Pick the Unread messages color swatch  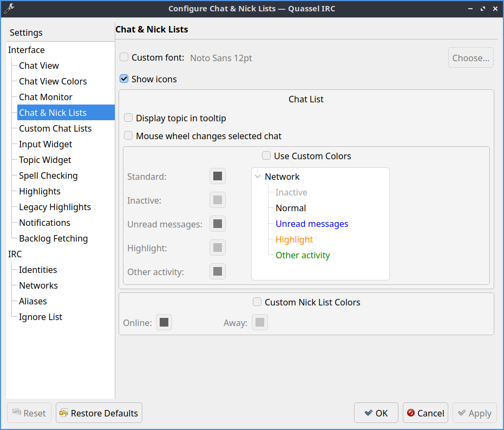pos(218,224)
